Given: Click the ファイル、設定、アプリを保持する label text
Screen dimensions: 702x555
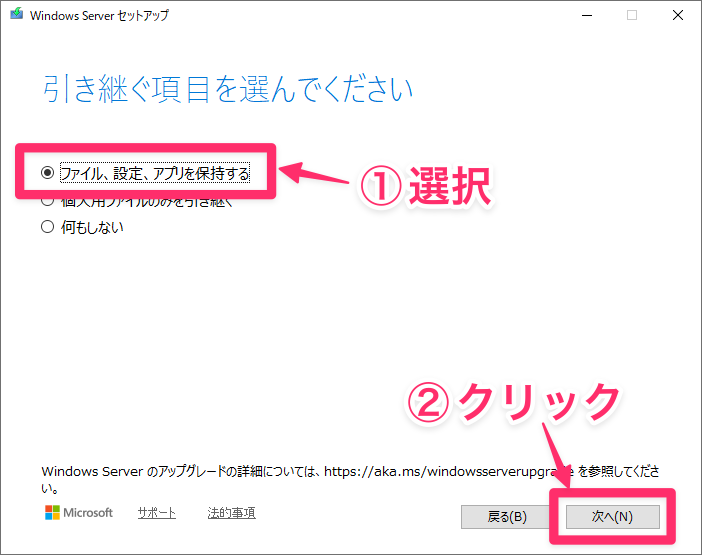Looking at the screenshot, I should pos(154,173).
